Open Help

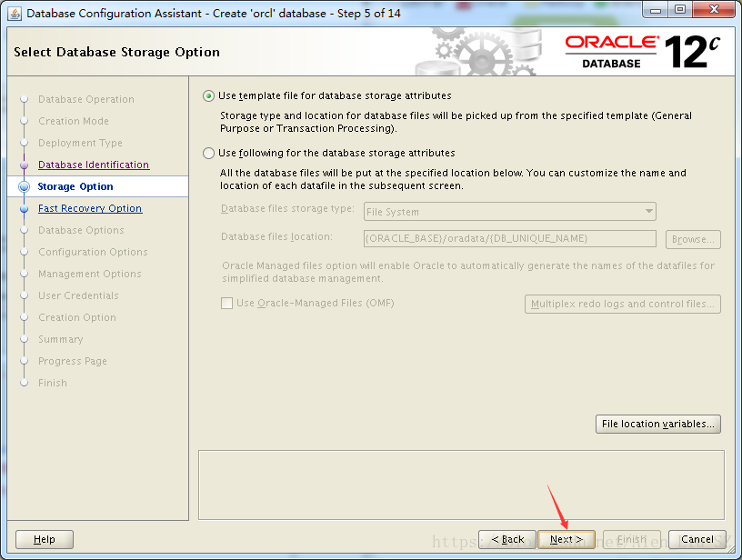[x=45, y=539]
